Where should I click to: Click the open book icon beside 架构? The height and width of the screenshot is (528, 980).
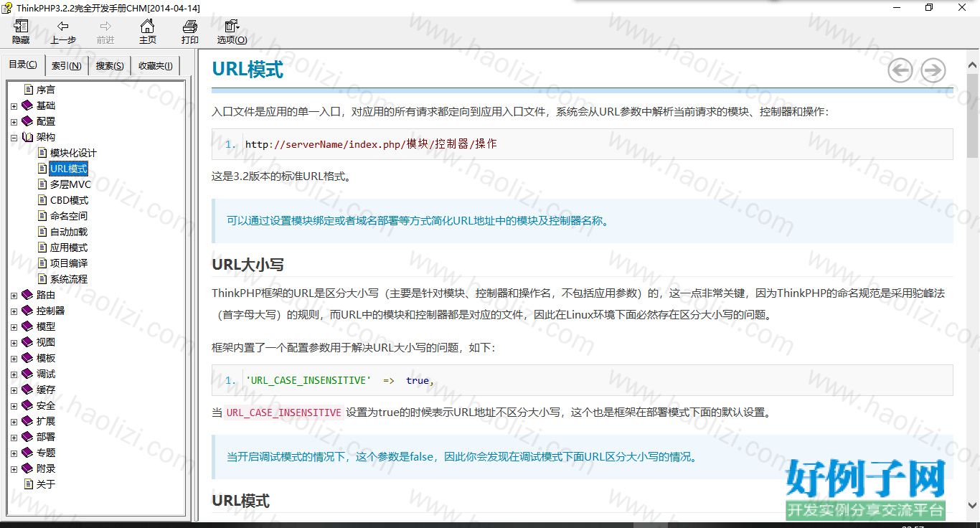point(28,137)
